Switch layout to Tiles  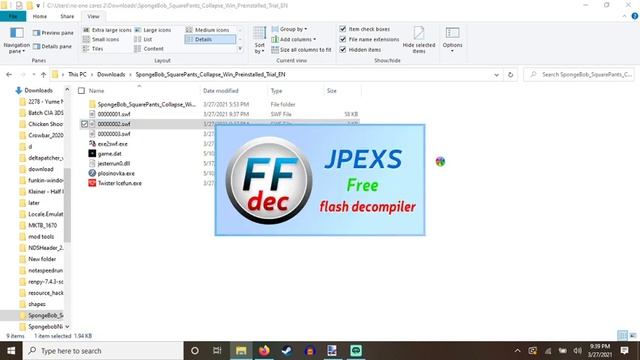pos(93,49)
